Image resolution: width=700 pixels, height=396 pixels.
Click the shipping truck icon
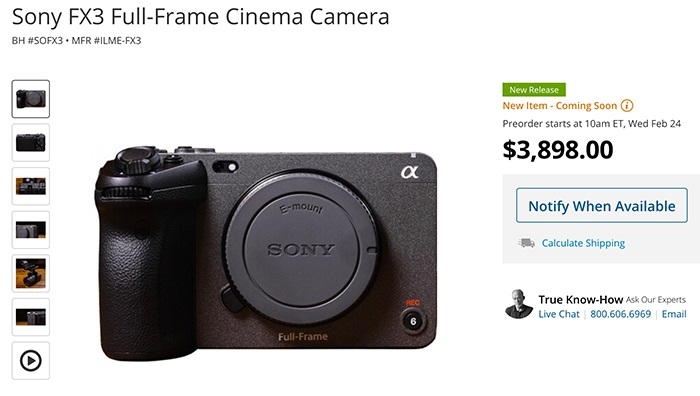(526, 243)
